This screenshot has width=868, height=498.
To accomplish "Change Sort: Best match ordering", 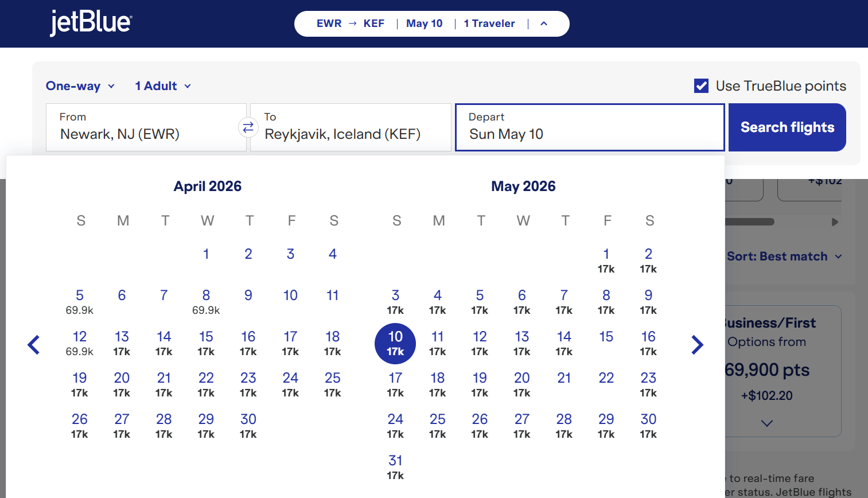I will [785, 256].
